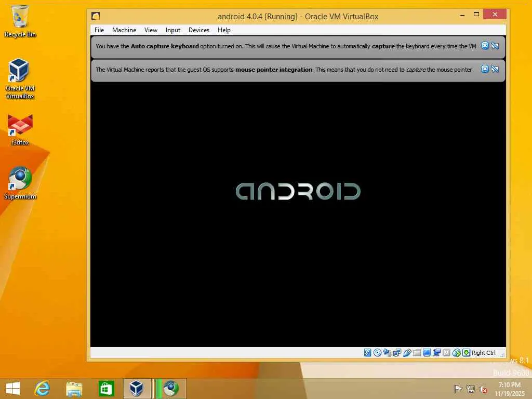Image resolution: width=532 pixels, height=399 pixels.
Task: Click the VirtualBox window title bar icon
Action: coord(96,16)
